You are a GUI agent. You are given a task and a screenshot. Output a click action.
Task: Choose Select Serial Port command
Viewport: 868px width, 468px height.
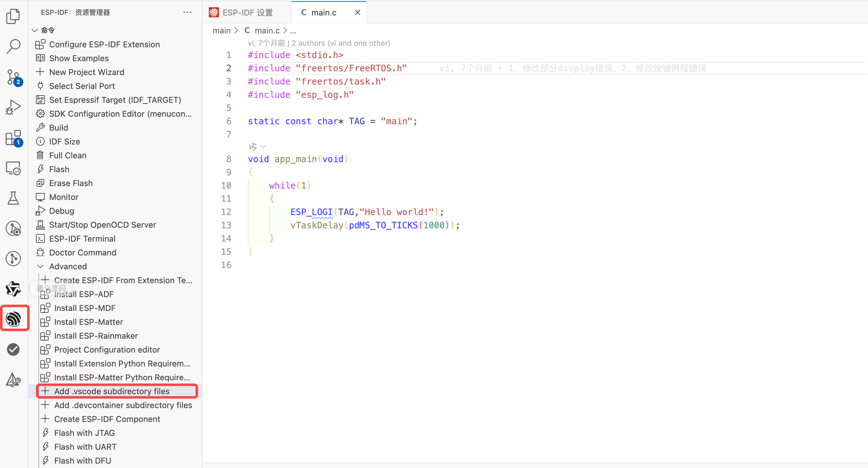[82, 85]
